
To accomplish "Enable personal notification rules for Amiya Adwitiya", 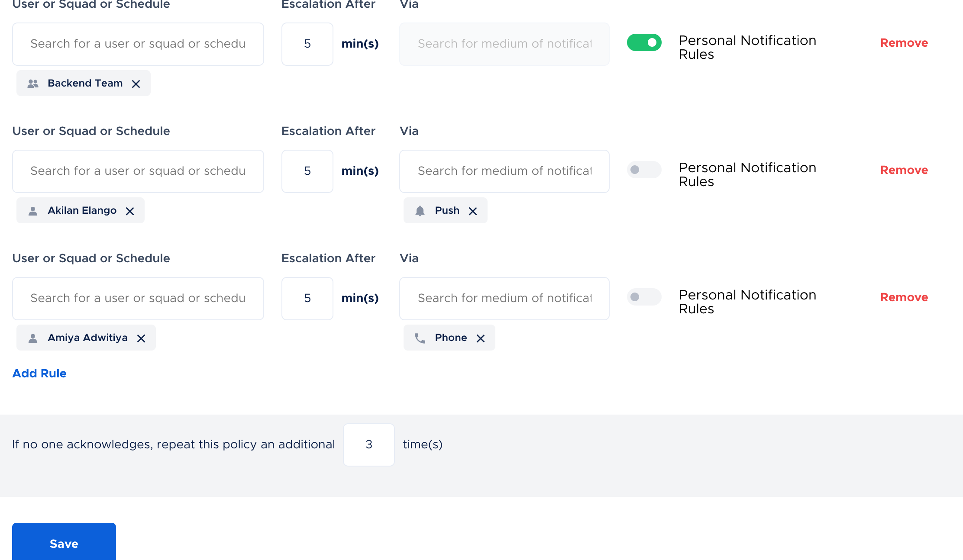I will [644, 297].
